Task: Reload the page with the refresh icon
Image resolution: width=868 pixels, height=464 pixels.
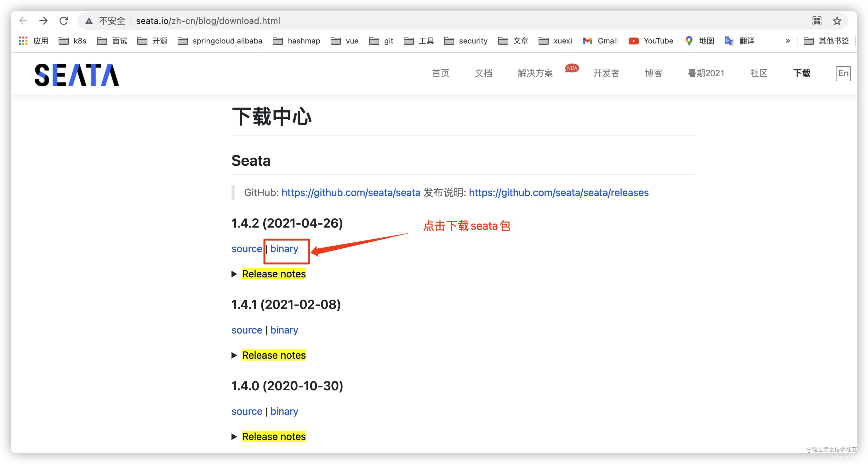Action: tap(64, 21)
